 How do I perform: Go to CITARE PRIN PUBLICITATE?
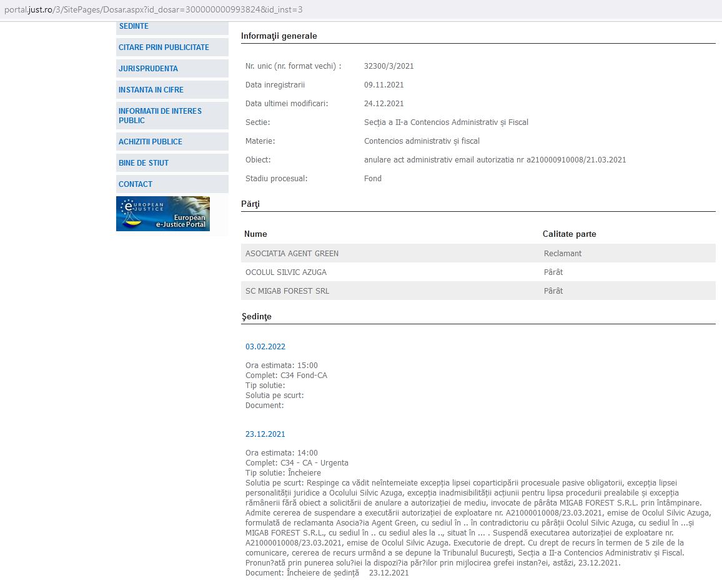click(x=164, y=47)
